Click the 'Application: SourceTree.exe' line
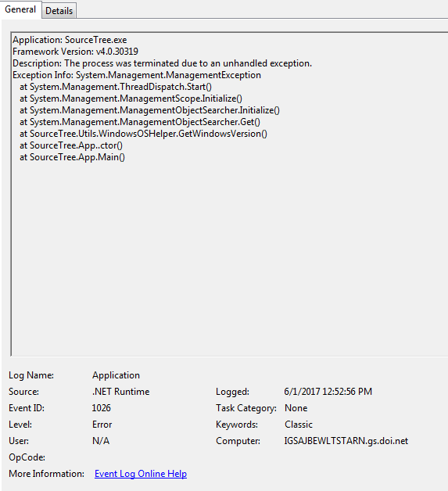448x491 pixels. coord(70,40)
